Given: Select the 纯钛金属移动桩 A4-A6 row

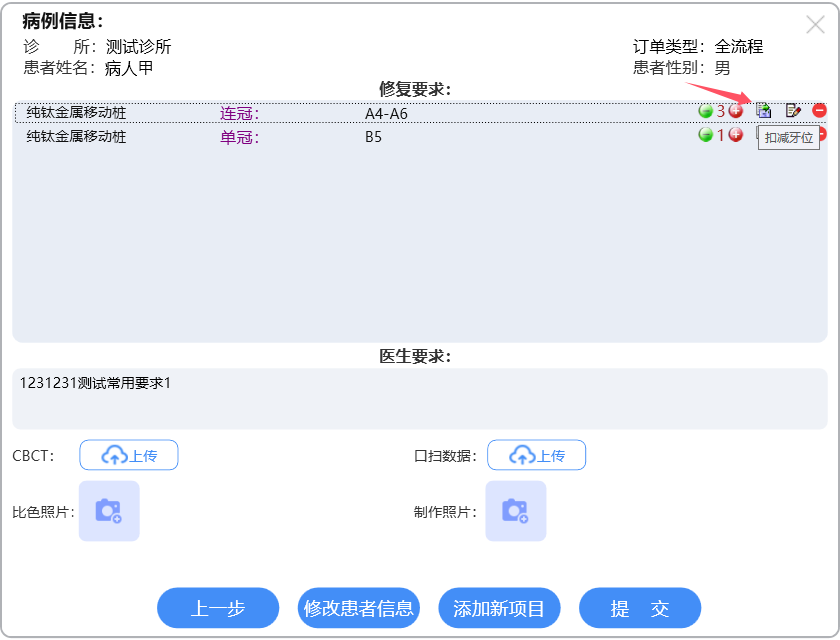Looking at the screenshot, I should click(x=300, y=113).
